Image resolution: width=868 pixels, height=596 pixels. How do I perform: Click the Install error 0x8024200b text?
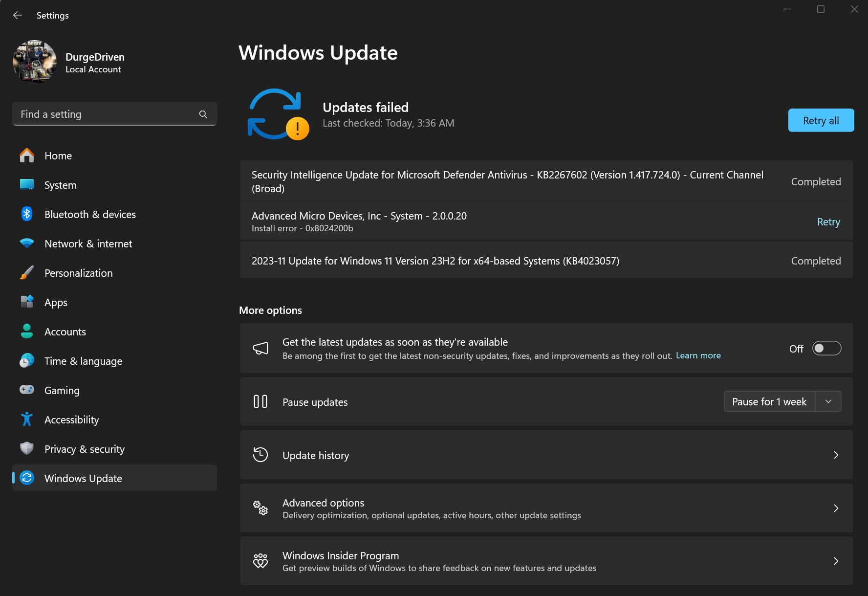click(302, 228)
